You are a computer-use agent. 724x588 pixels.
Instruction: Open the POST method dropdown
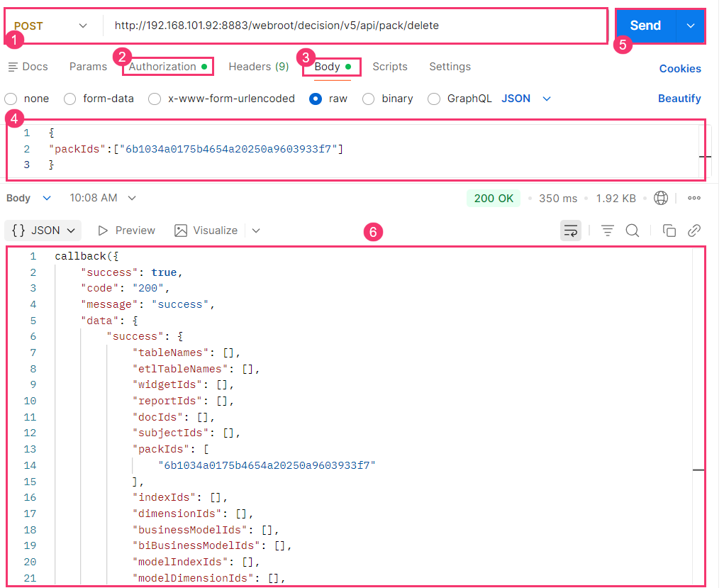coord(51,26)
